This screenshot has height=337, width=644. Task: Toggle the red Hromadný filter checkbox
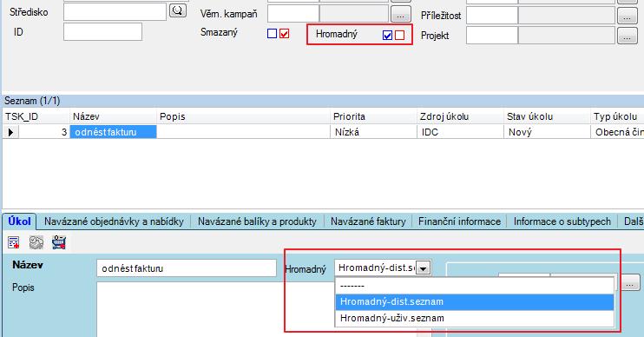[399, 36]
